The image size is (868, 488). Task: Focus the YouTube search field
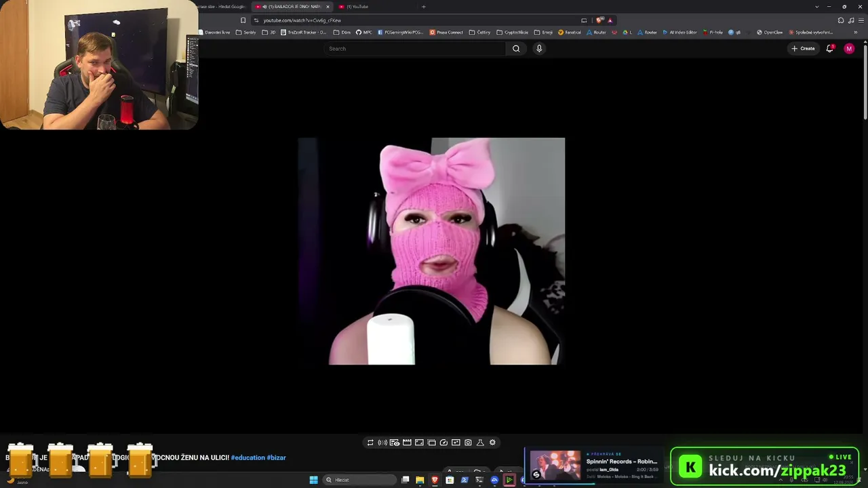point(415,49)
